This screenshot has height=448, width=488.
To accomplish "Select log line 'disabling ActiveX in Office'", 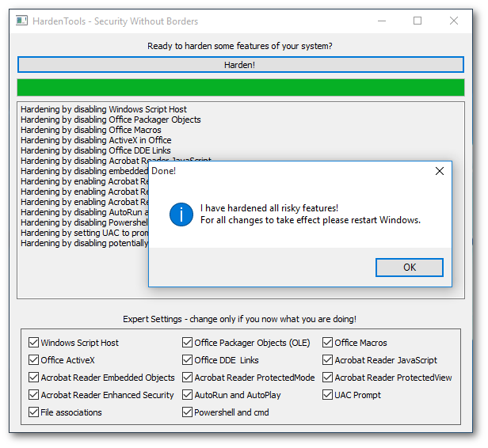I will pos(96,140).
